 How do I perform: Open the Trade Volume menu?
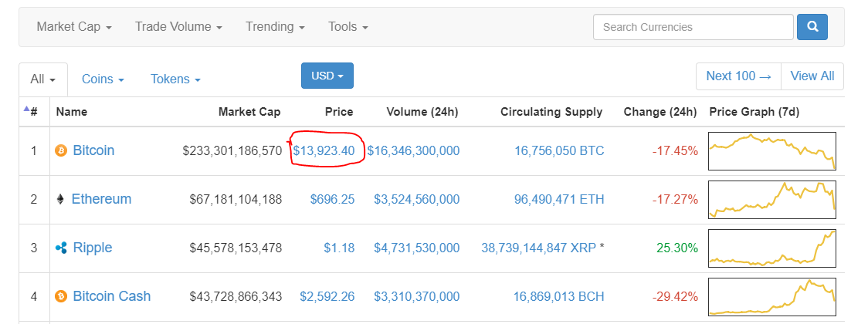pyautogui.click(x=178, y=26)
